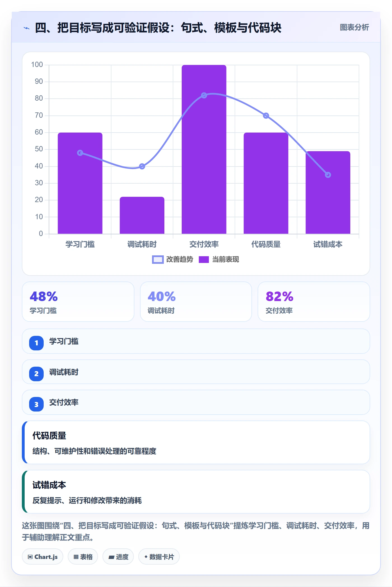This screenshot has width=392, height=587.
Task: Click trend line point on 学习门槛 bar
Action: pos(80,153)
